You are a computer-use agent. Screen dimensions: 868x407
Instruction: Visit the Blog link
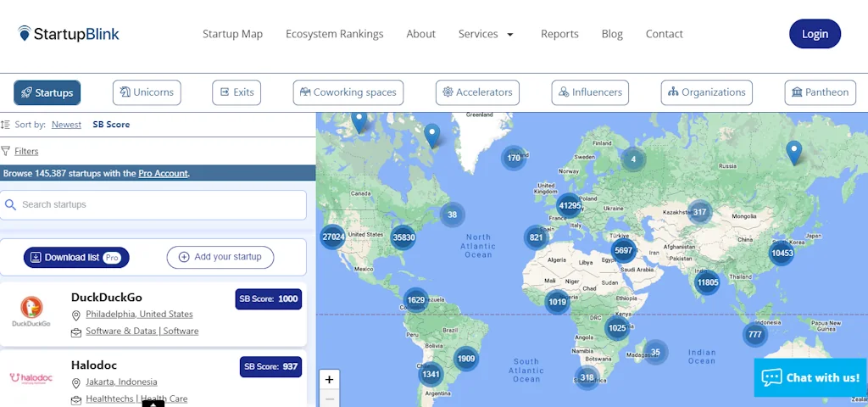click(x=612, y=34)
